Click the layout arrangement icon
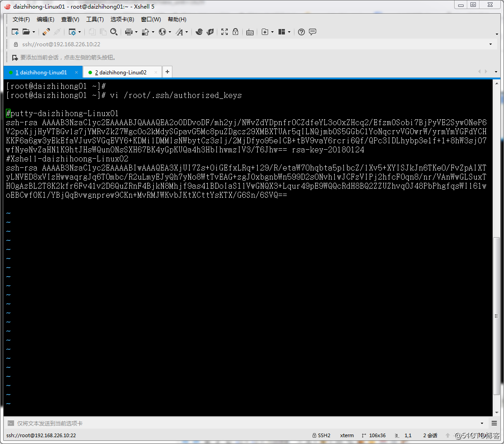Screen dimensions: 504x444 (x=282, y=32)
